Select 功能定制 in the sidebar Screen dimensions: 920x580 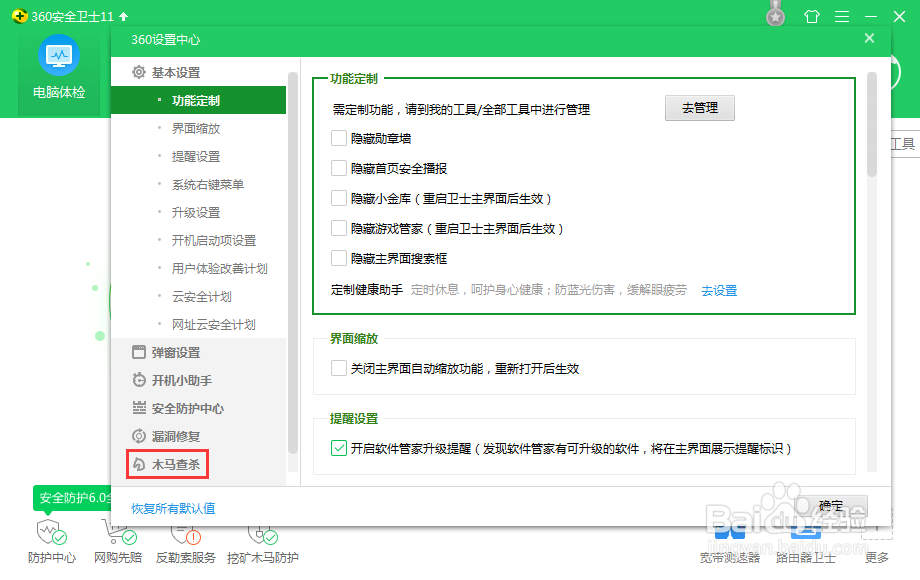click(x=198, y=100)
